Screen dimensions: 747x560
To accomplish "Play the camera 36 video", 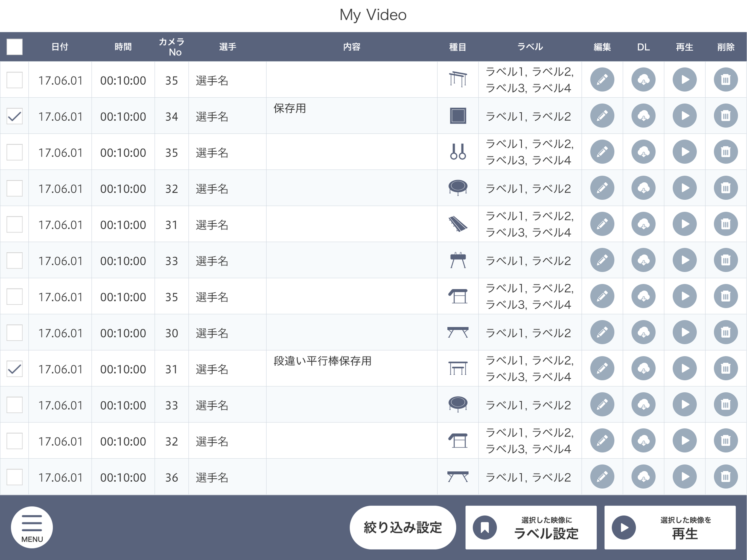I will coord(685,477).
